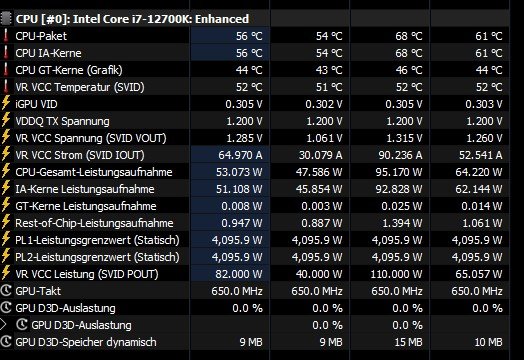Select the IA-Kerne Leistungsaufnahme label
524x360 pixels.
tap(85, 189)
